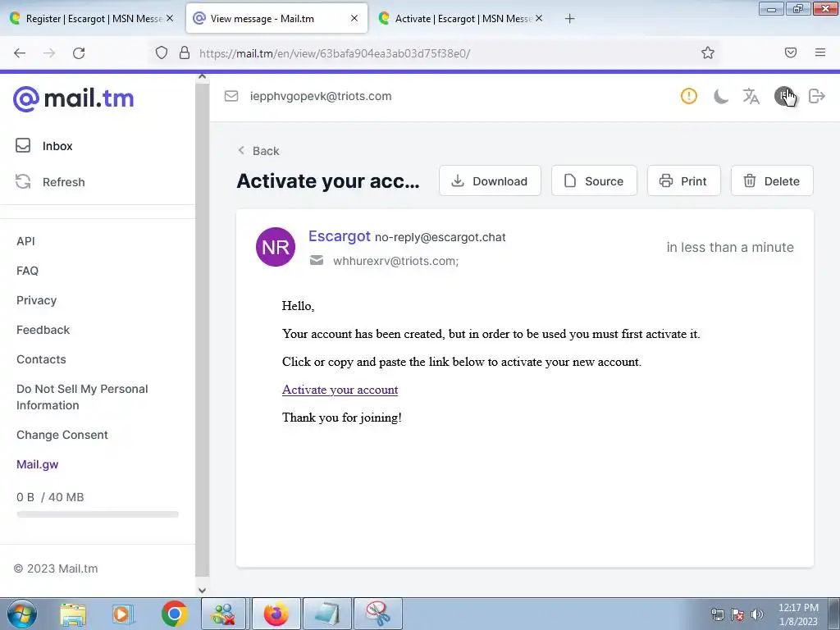
Task: Open a new browser tab
Action: click(x=569, y=19)
